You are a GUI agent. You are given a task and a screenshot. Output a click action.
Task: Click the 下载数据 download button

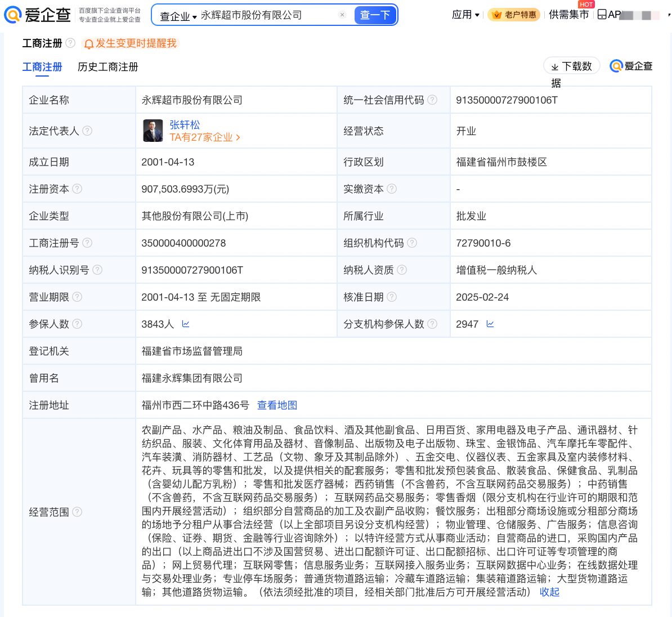pyautogui.click(x=572, y=66)
